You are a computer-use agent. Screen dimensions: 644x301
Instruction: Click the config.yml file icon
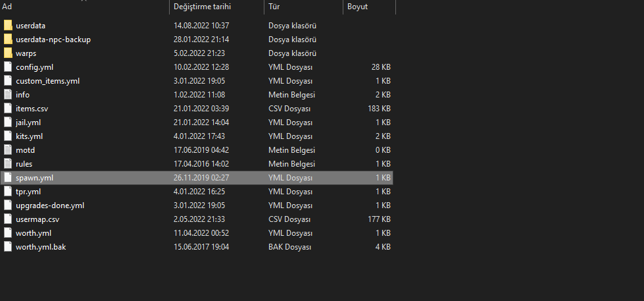8,67
